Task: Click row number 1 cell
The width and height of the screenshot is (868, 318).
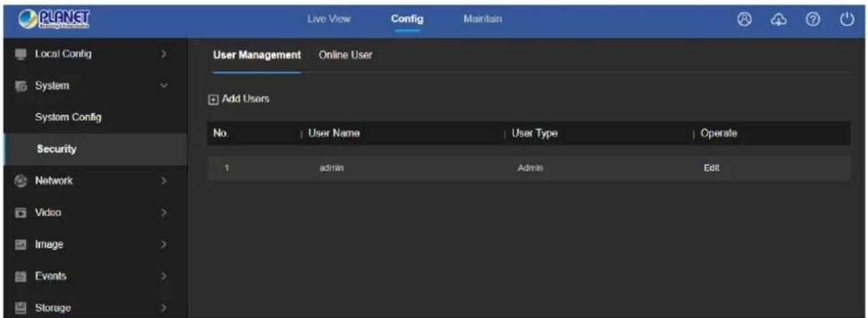Action: (227, 168)
